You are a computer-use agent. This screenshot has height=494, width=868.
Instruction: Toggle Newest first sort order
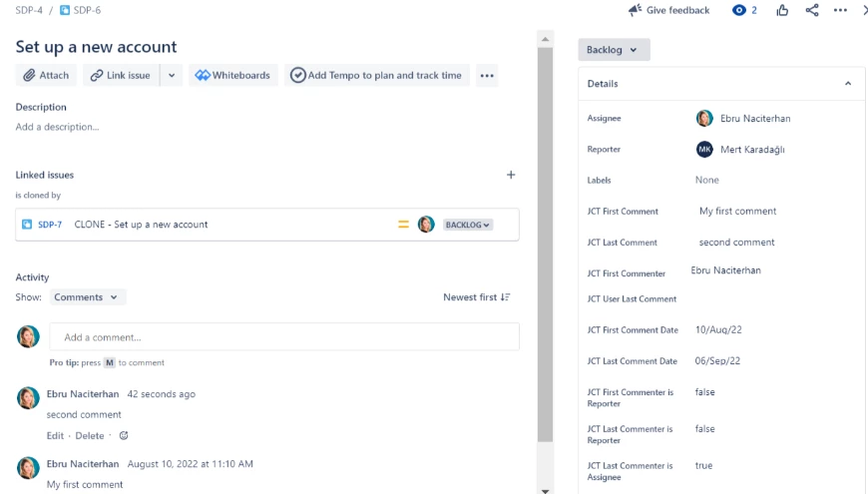tap(477, 297)
